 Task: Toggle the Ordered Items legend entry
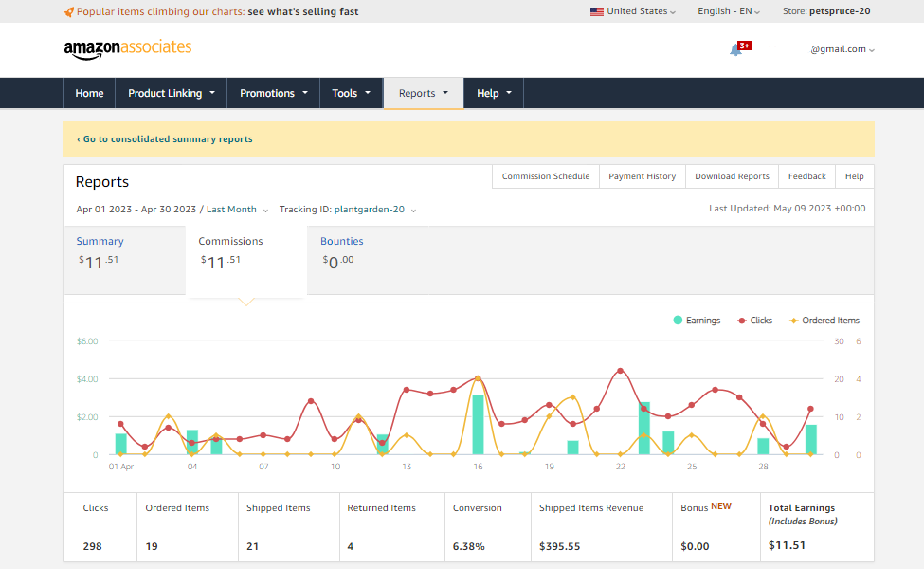(x=824, y=321)
